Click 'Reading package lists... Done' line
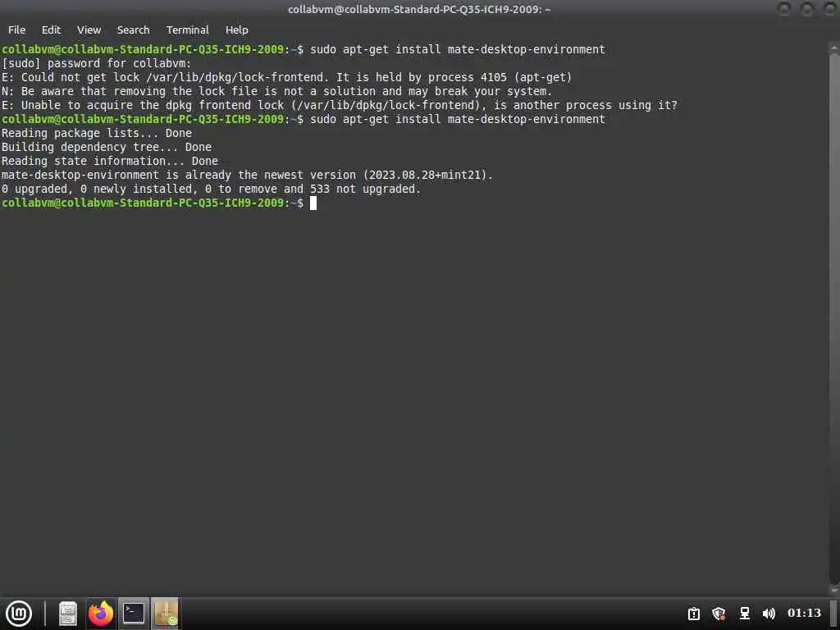The image size is (840, 630). pyautogui.click(x=97, y=133)
